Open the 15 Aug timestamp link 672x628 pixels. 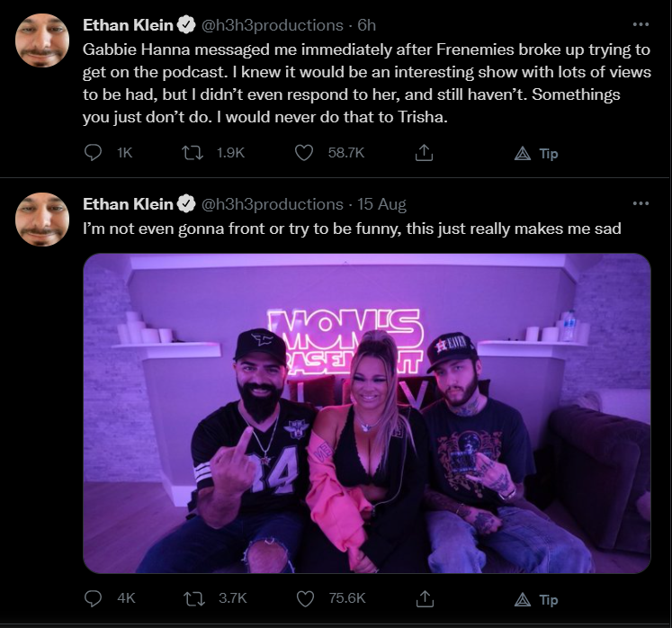pyautogui.click(x=381, y=204)
